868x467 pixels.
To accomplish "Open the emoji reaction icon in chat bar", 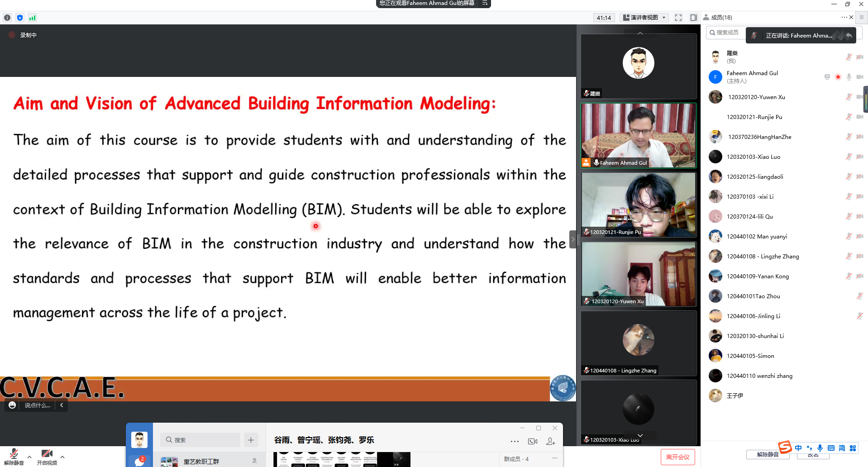I will pos(12,405).
